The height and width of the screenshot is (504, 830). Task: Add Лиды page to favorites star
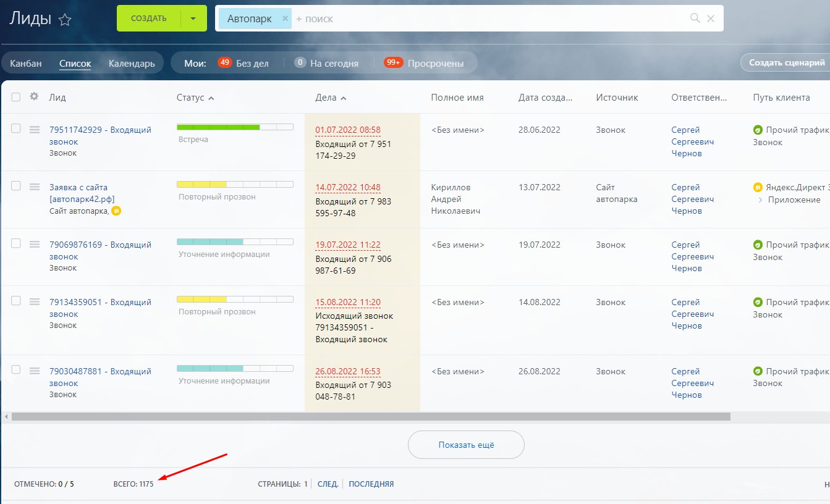pos(65,20)
